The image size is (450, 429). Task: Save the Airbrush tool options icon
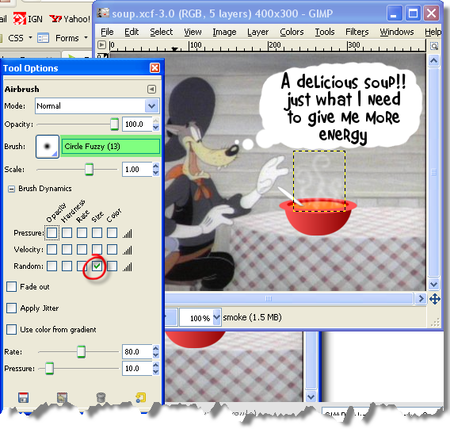pyautogui.click(x=23, y=397)
